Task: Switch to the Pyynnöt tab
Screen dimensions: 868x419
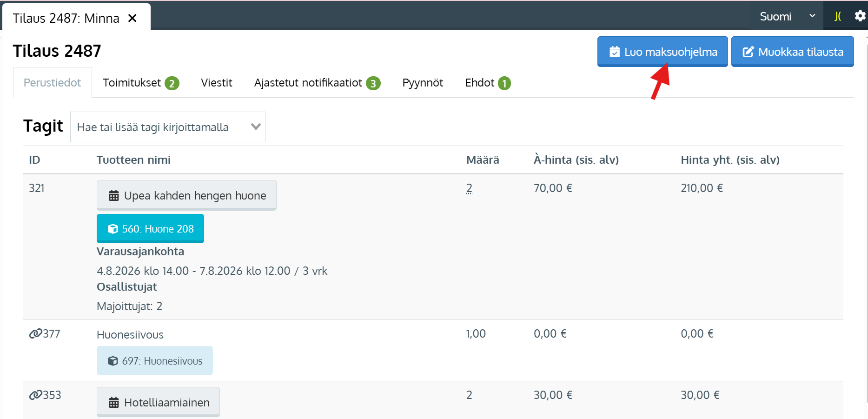Action: coord(423,83)
